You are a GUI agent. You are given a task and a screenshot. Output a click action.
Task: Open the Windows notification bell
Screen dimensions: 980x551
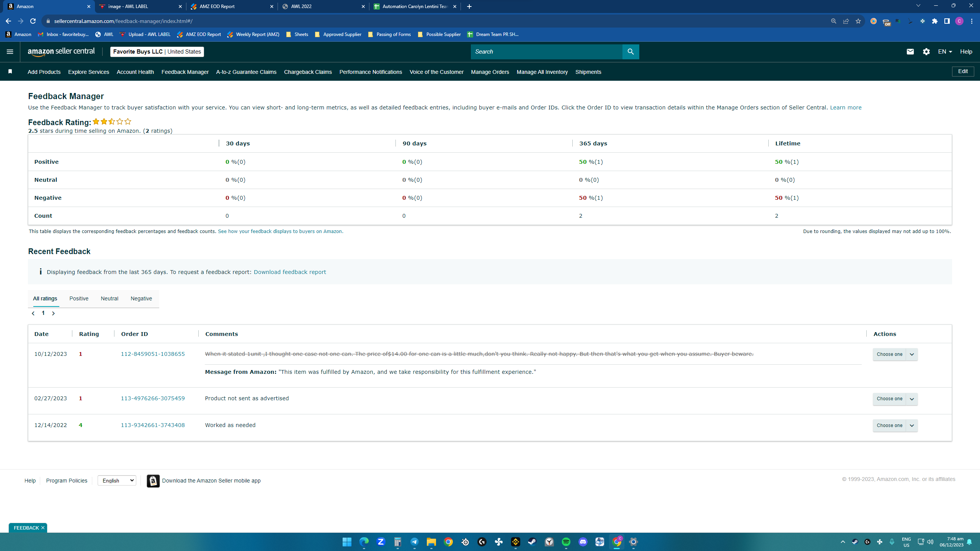point(969,542)
